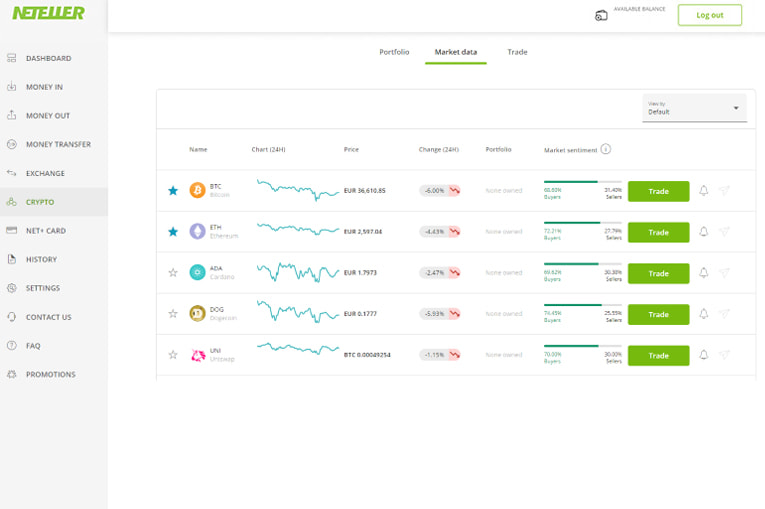Click the send icon in UNI row
The height and width of the screenshot is (509, 765).
[725, 355]
